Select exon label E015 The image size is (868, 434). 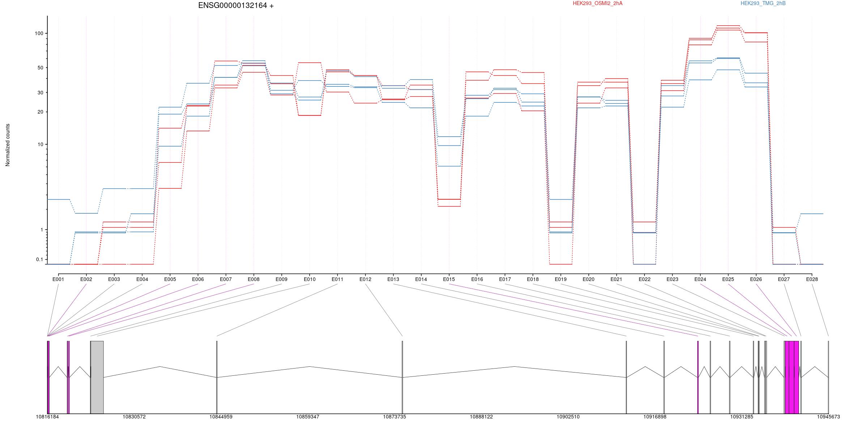tap(449, 279)
